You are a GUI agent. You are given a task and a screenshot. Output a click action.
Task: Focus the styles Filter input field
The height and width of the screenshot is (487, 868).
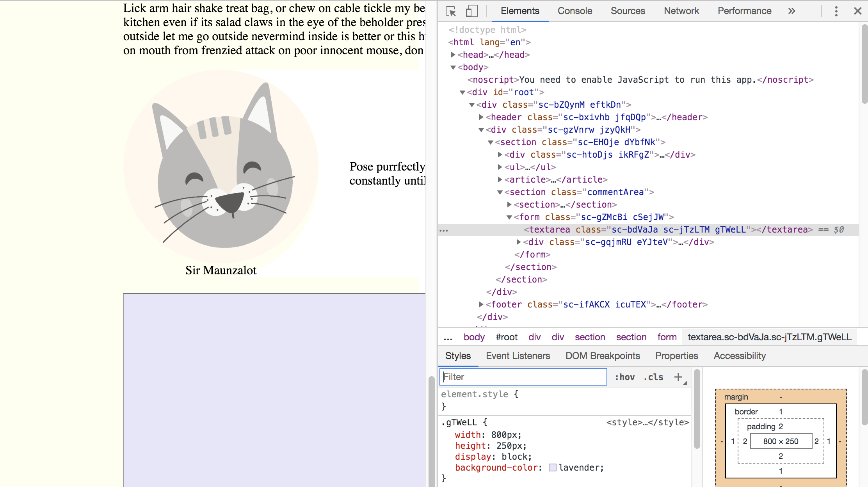click(x=523, y=377)
